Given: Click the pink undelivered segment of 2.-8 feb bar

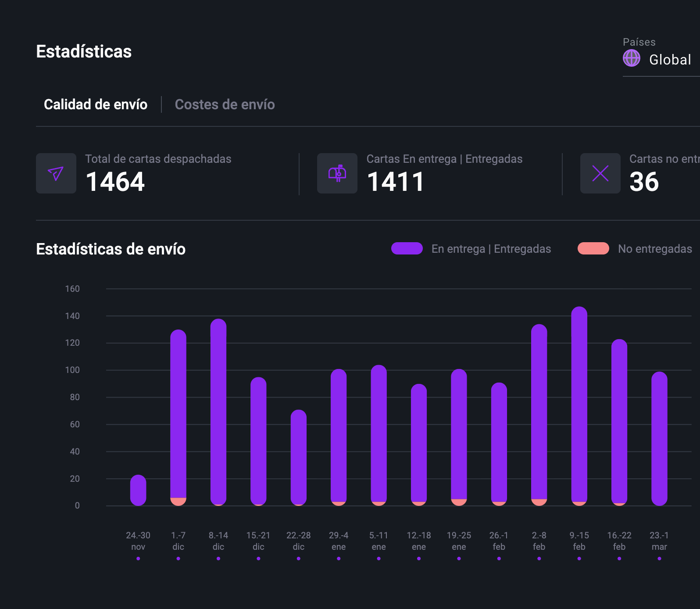Looking at the screenshot, I should [539, 502].
